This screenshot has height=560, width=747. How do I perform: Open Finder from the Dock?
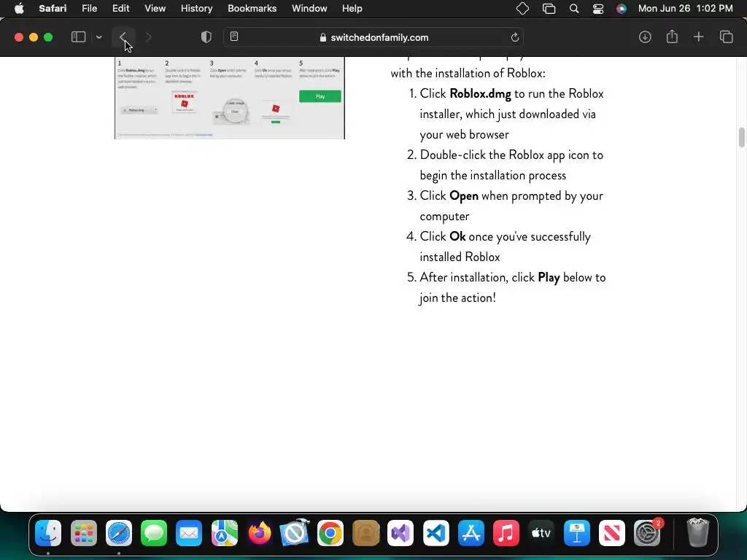pos(48,533)
